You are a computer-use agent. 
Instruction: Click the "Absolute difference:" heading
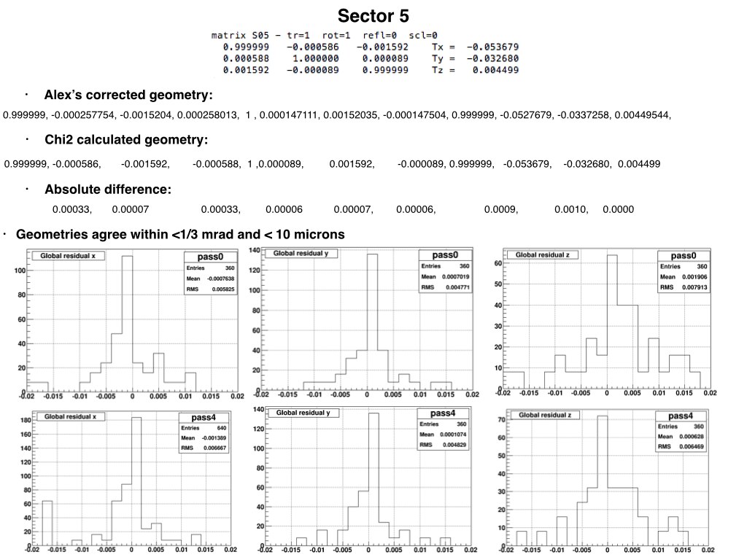pyautogui.click(x=108, y=189)
